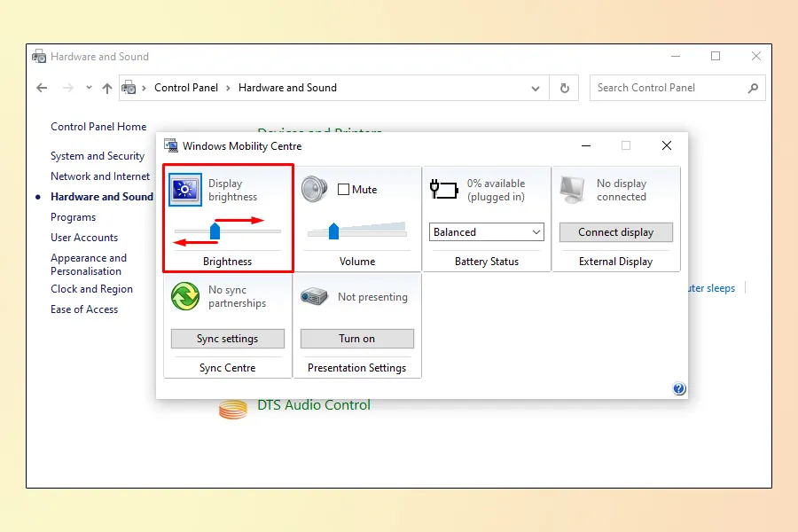The image size is (798, 532).
Task: Toggle speaker mute for system volume
Action: 341,188
